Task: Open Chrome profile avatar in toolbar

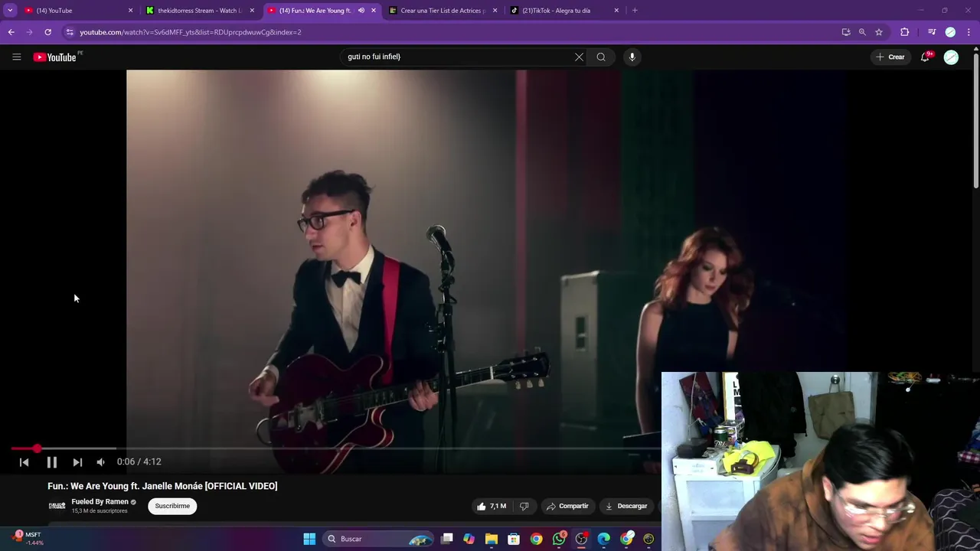Action: [x=950, y=32]
